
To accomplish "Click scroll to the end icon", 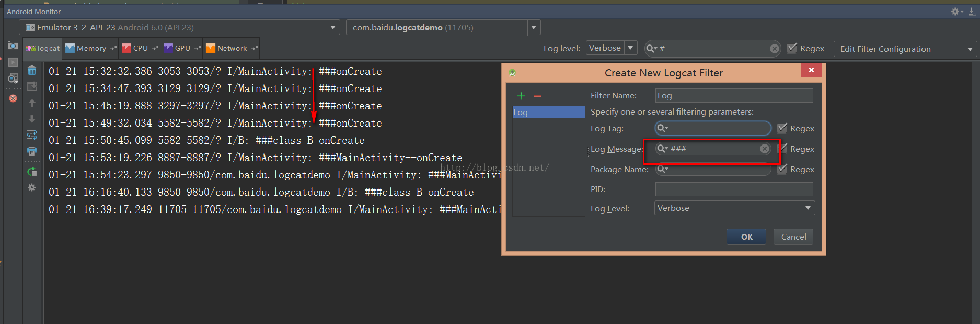I will click(x=32, y=86).
